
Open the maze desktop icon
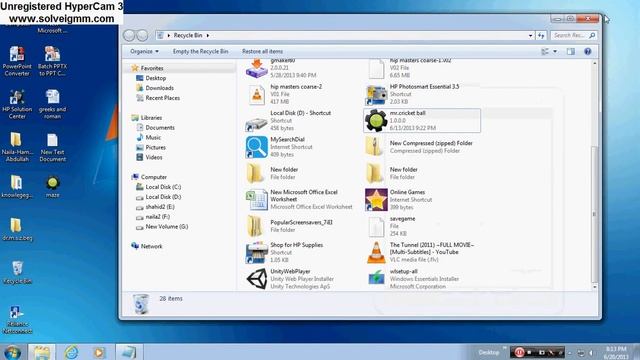point(53,187)
